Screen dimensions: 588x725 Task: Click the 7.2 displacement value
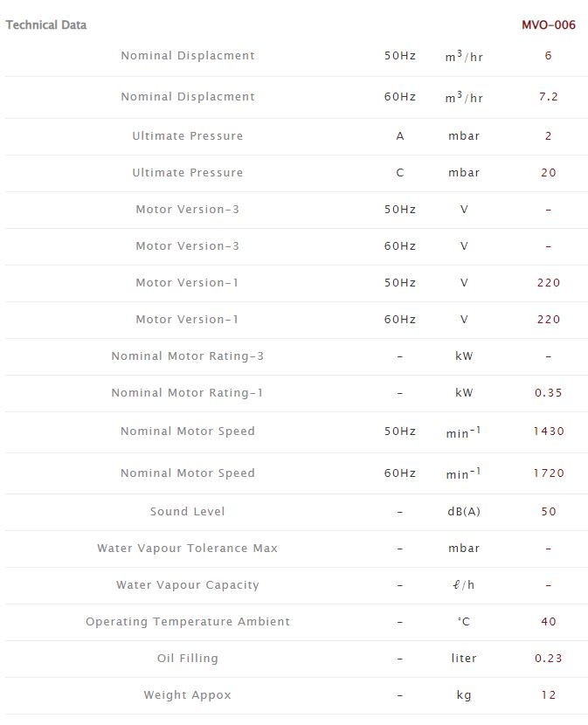[549, 97]
